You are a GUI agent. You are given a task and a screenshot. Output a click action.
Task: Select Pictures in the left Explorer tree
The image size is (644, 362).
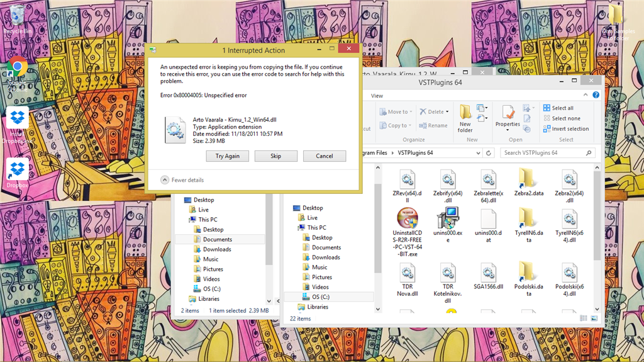coord(208,269)
